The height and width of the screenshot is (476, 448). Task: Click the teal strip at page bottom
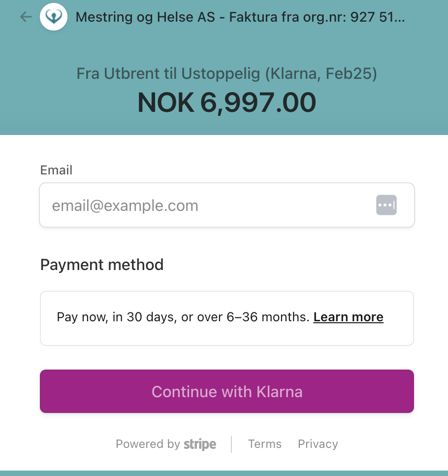224,473
